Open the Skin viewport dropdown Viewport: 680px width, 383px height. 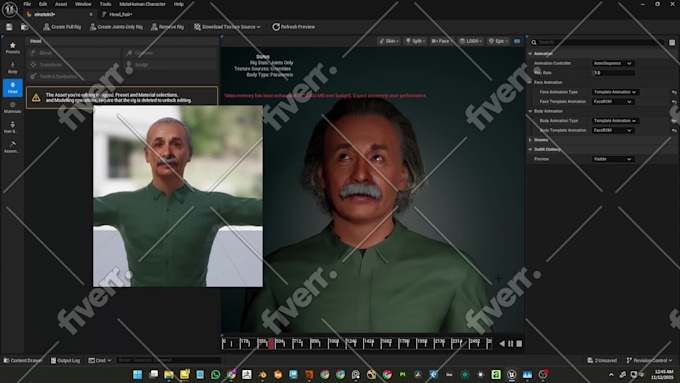389,41
